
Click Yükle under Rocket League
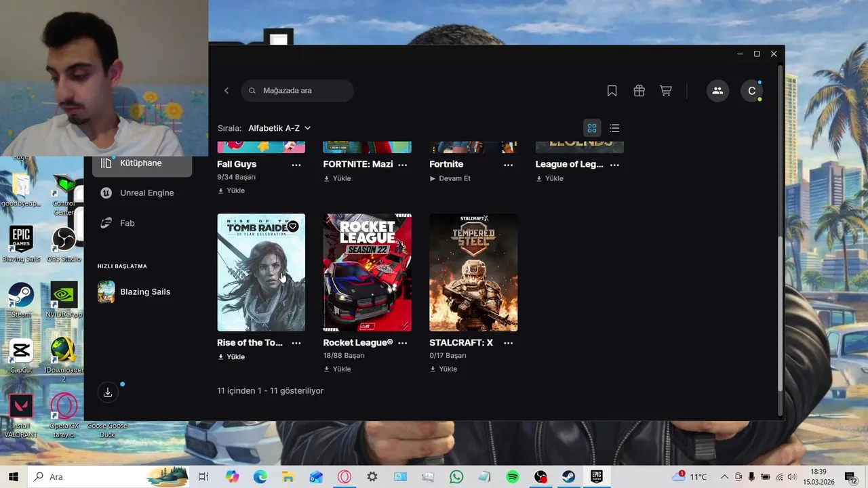click(x=337, y=369)
